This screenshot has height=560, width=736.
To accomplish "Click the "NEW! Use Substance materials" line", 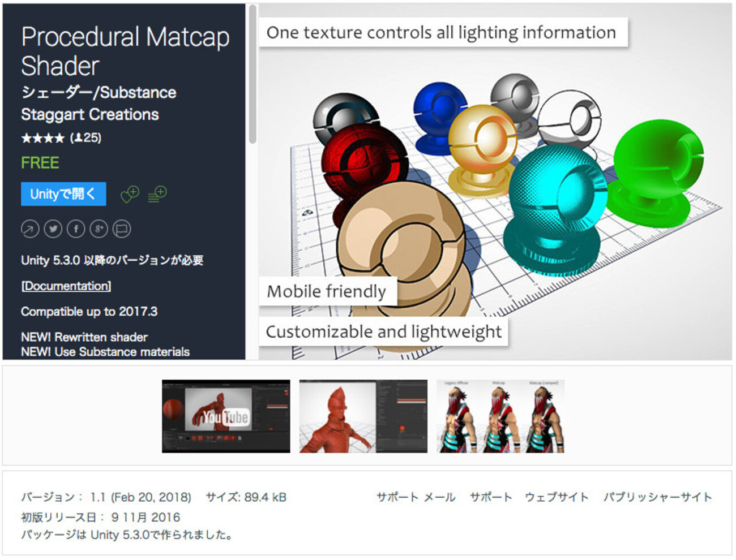I will click(105, 352).
